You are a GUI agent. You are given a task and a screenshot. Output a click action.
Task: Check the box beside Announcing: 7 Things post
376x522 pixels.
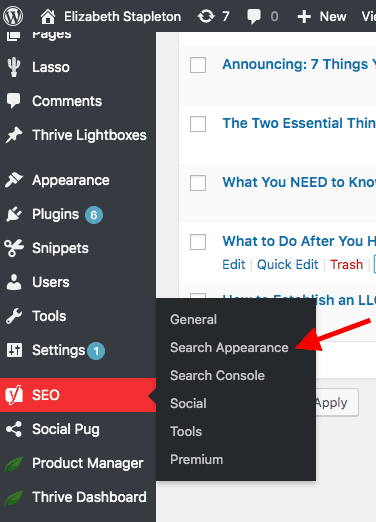coord(198,65)
